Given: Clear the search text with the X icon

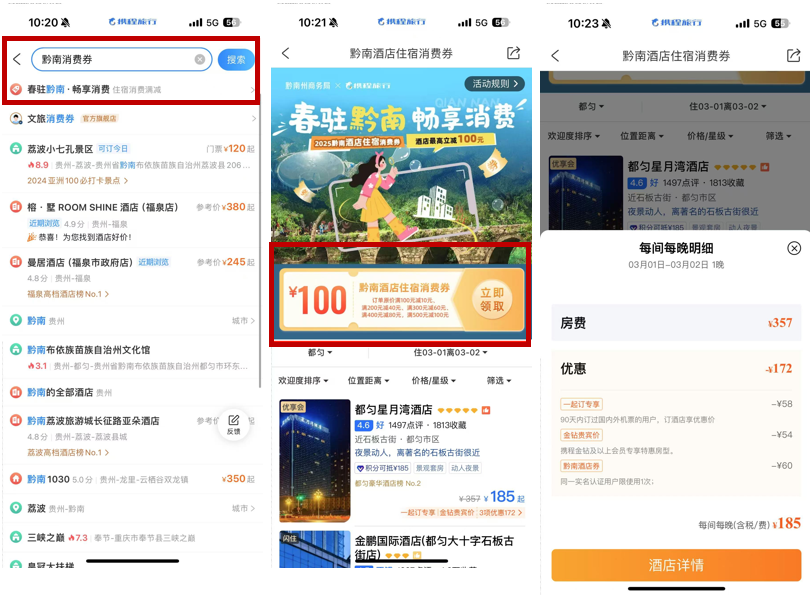Looking at the screenshot, I should tap(200, 60).
